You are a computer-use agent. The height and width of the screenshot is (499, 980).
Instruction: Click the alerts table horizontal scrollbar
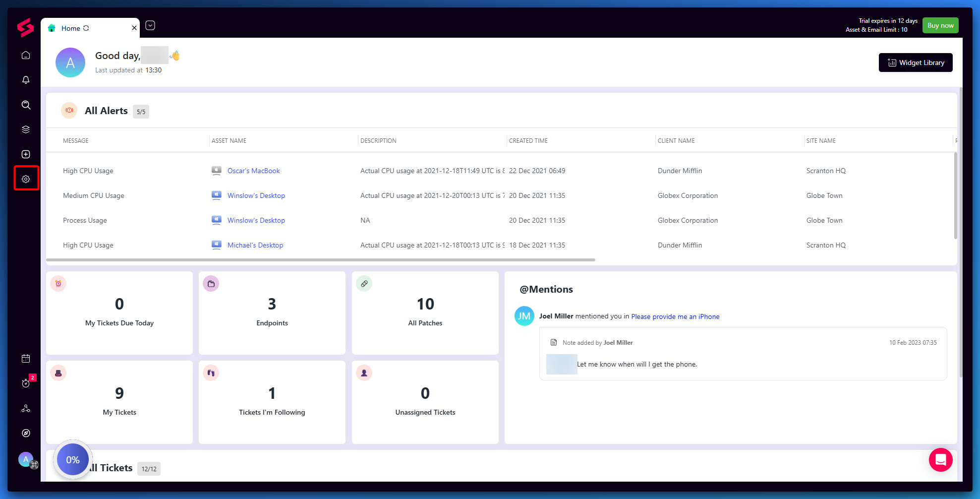pos(321,259)
